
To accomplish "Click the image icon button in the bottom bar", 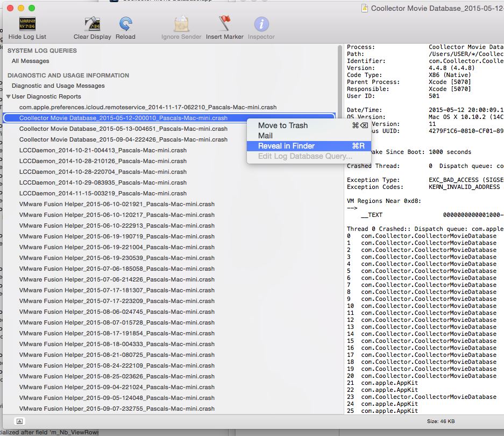I will [19, 421].
